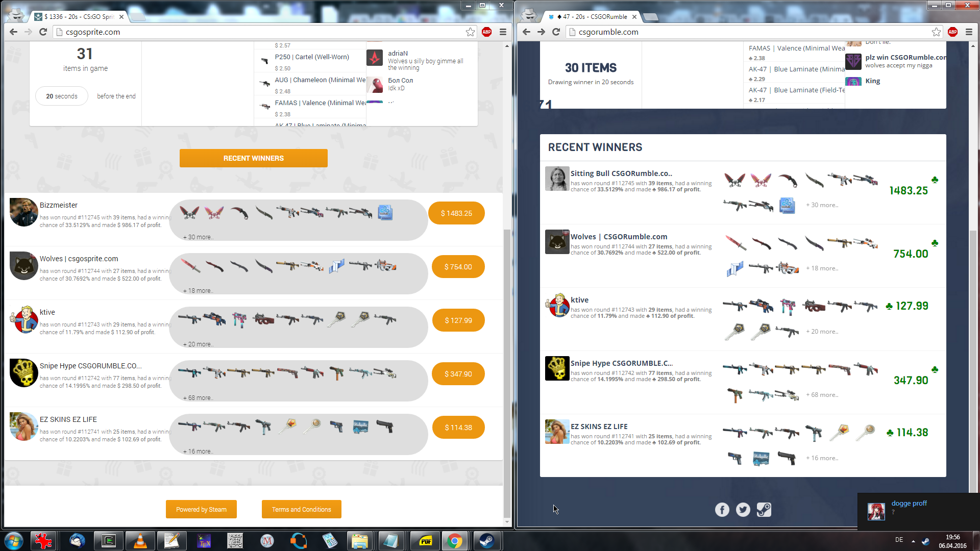
Task: Expand '+ 30 more..' items for Bizzmeister
Action: tap(198, 237)
